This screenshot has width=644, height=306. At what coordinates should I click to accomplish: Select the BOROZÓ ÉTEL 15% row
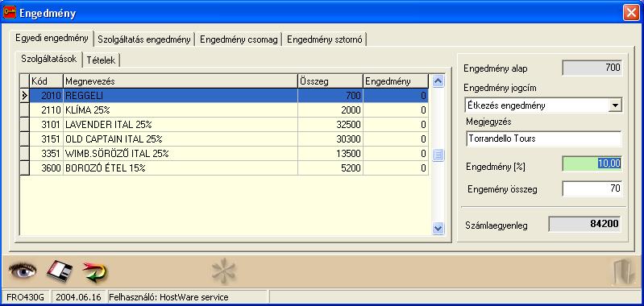pos(224,168)
